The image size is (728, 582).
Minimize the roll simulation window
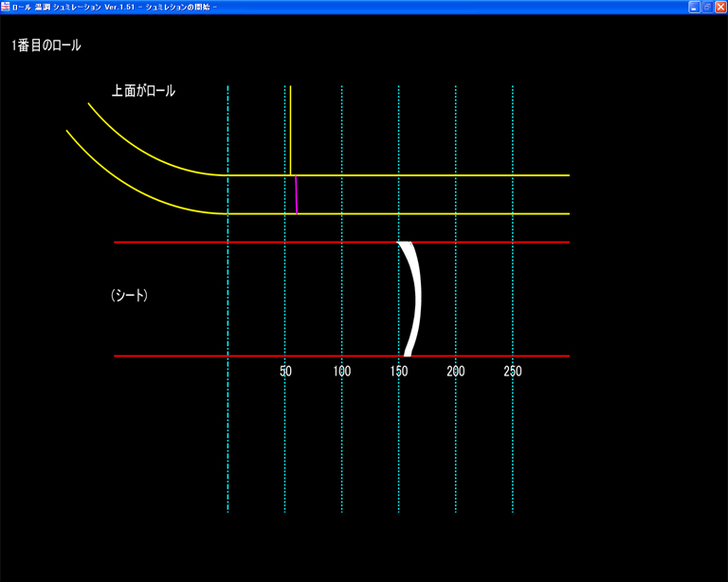click(x=694, y=7)
